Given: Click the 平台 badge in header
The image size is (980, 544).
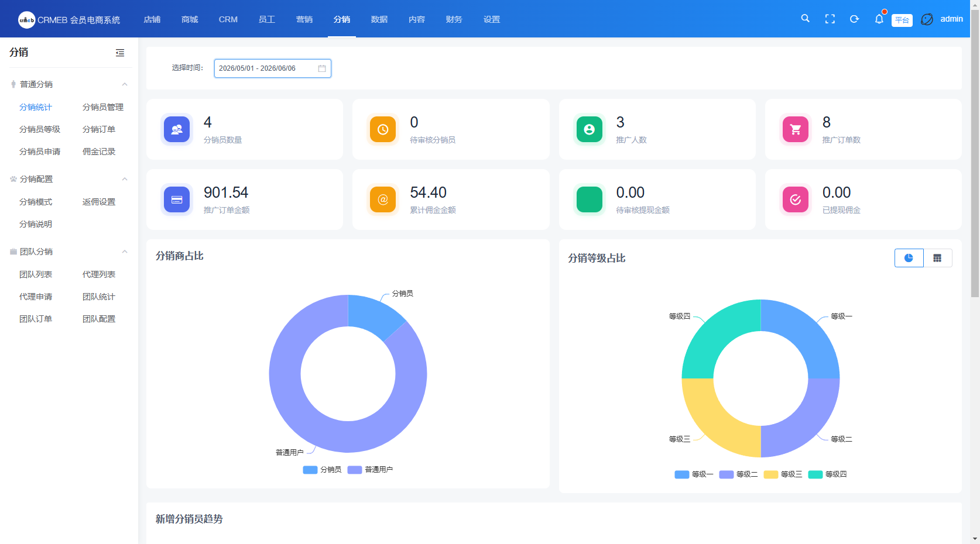Looking at the screenshot, I should coord(902,20).
